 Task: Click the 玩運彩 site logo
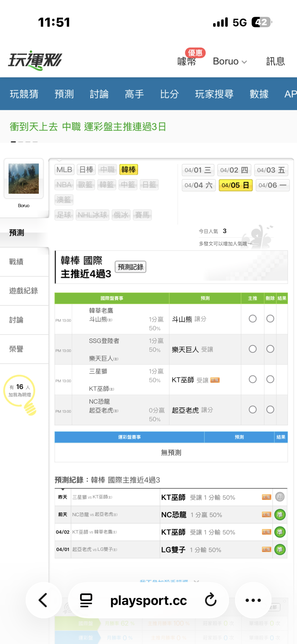(x=35, y=60)
